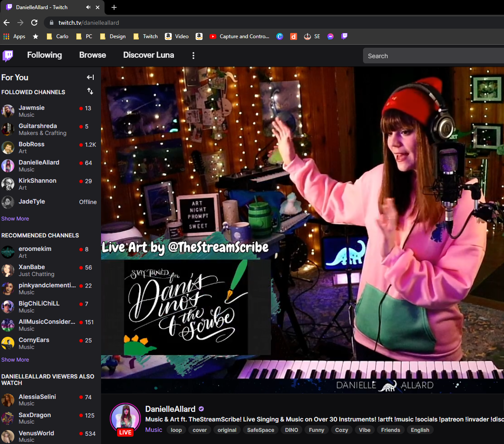Open a new browser tab

[114, 7]
